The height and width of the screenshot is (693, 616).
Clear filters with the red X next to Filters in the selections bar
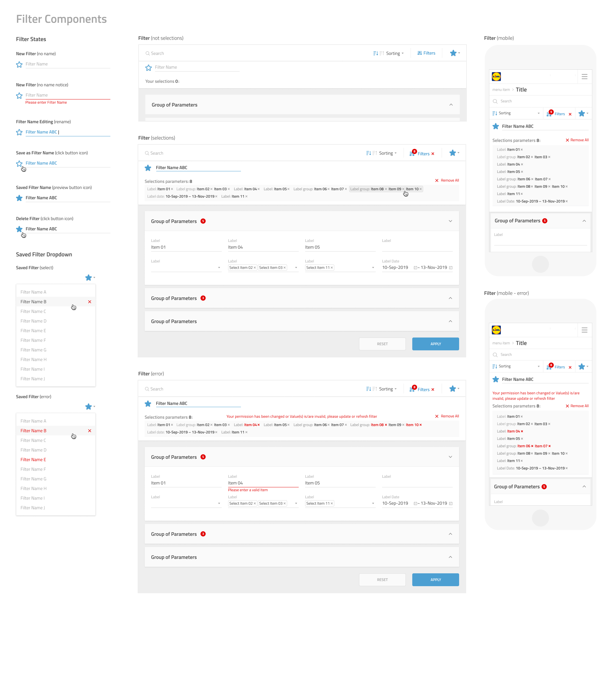point(432,154)
